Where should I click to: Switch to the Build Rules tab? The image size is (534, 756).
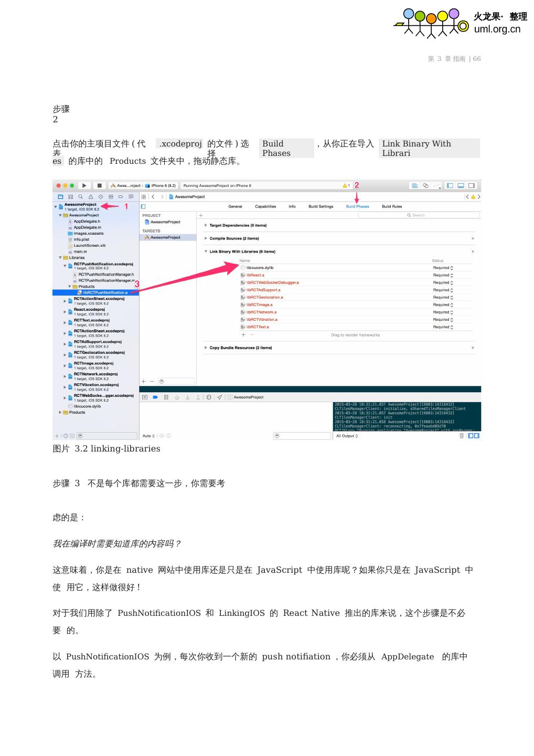click(x=392, y=206)
